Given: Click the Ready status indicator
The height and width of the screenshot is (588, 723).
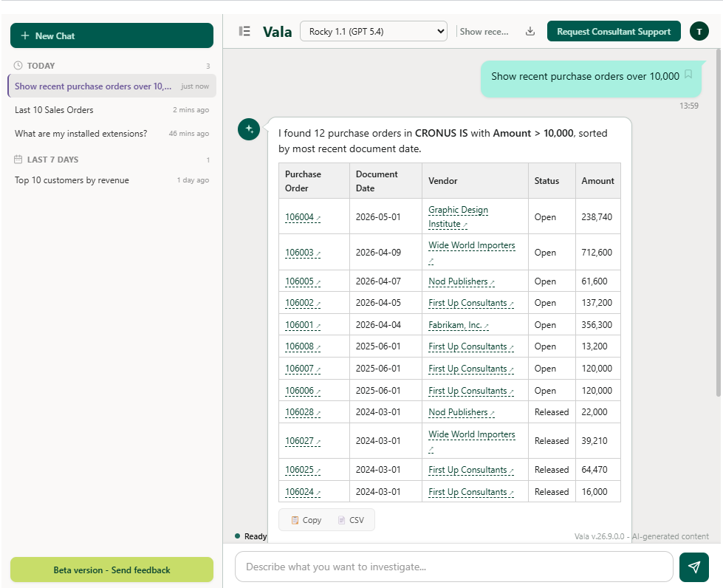Looking at the screenshot, I should [251, 536].
